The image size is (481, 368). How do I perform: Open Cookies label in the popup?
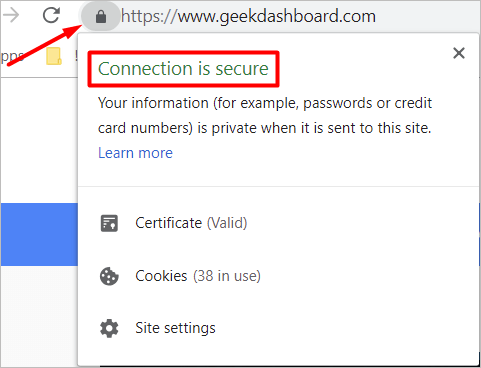point(161,276)
